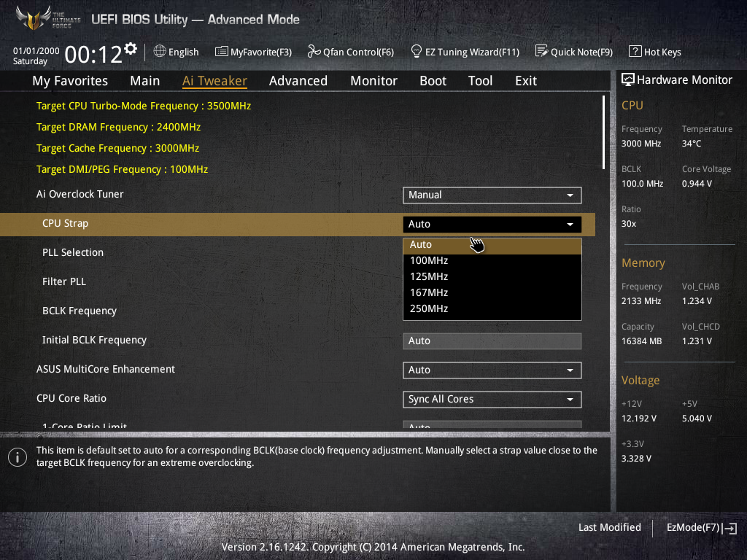Click the 2133 MHz memory frequency value

pos(640,301)
